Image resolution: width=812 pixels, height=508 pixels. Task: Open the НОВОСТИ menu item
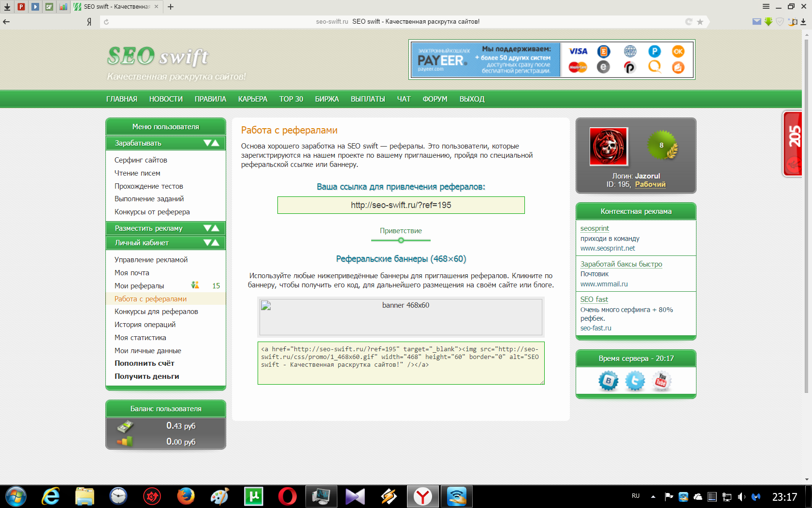166,99
